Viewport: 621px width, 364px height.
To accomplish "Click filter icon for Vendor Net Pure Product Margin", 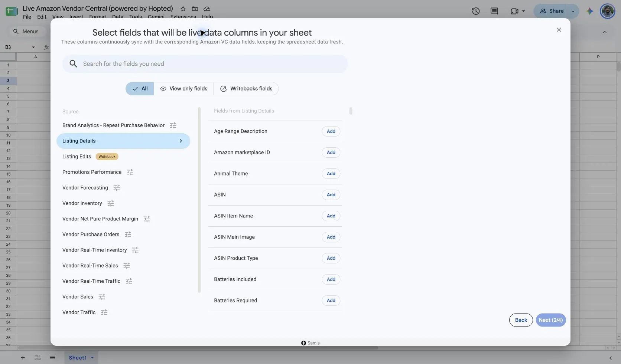I will (147, 219).
